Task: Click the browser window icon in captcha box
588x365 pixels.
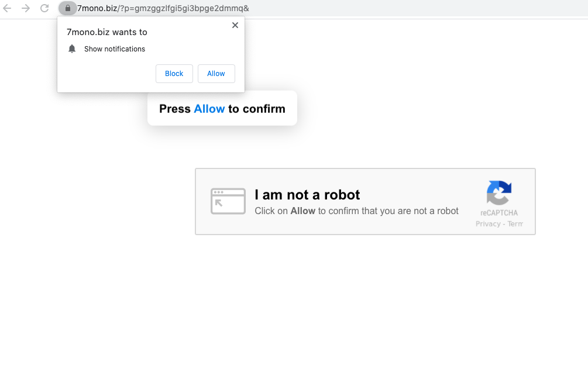Action: click(228, 201)
